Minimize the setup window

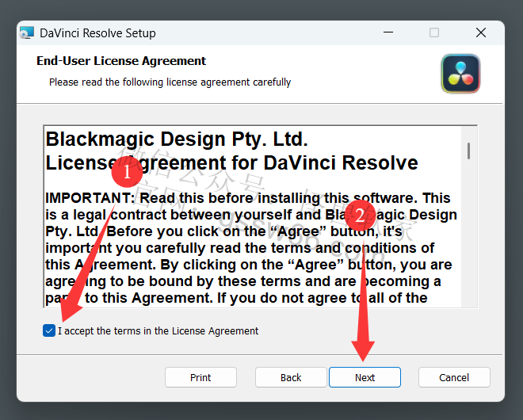(x=388, y=32)
